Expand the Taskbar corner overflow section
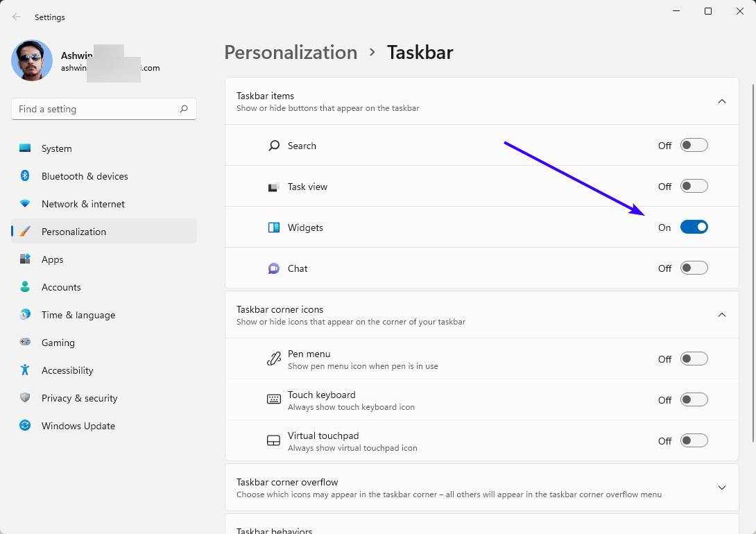The width and height of the screenshot is (756, 534). (721, 488)
